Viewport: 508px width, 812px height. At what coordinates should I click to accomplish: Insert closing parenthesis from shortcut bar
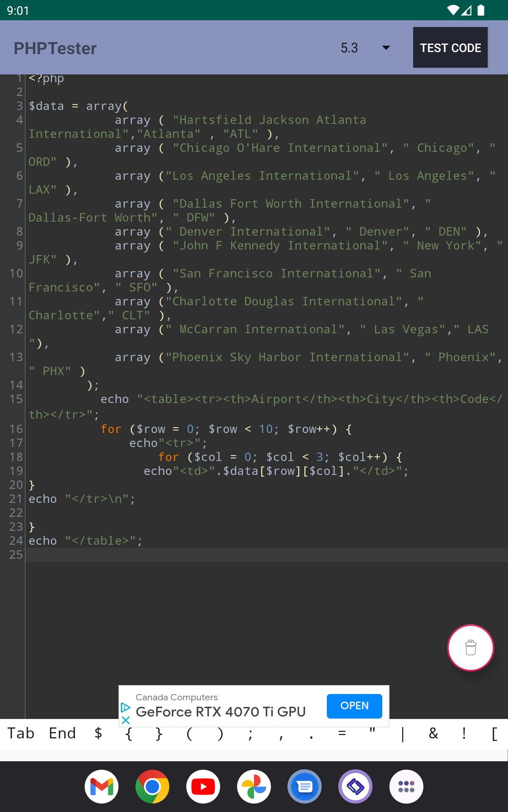(220, 733)
